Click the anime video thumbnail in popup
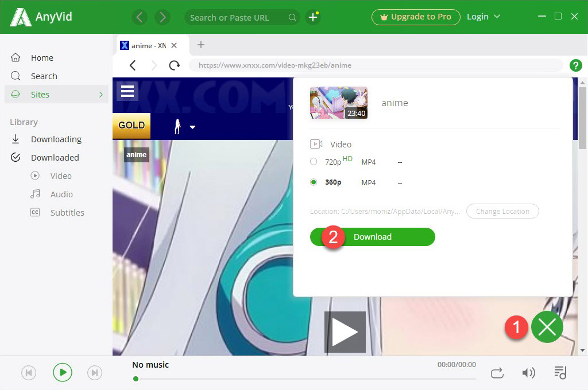The height and width of the screenshot is (390, 588). 339,103
